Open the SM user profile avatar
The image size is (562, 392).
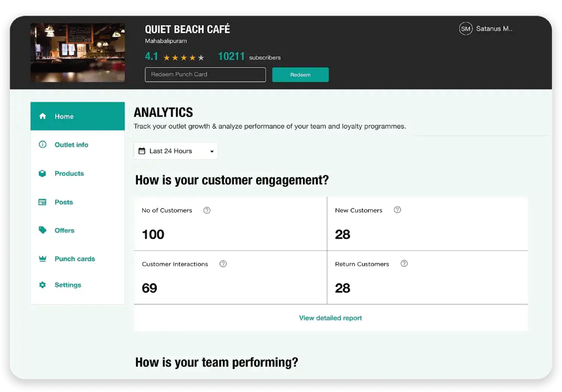pyautogui.click(x=465, y=29)
